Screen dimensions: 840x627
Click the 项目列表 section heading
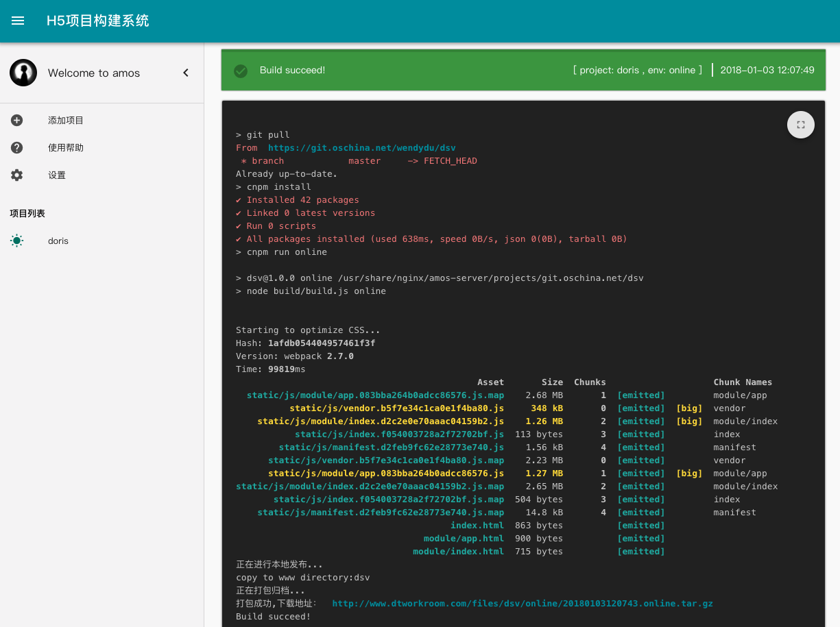click(27, 214)
